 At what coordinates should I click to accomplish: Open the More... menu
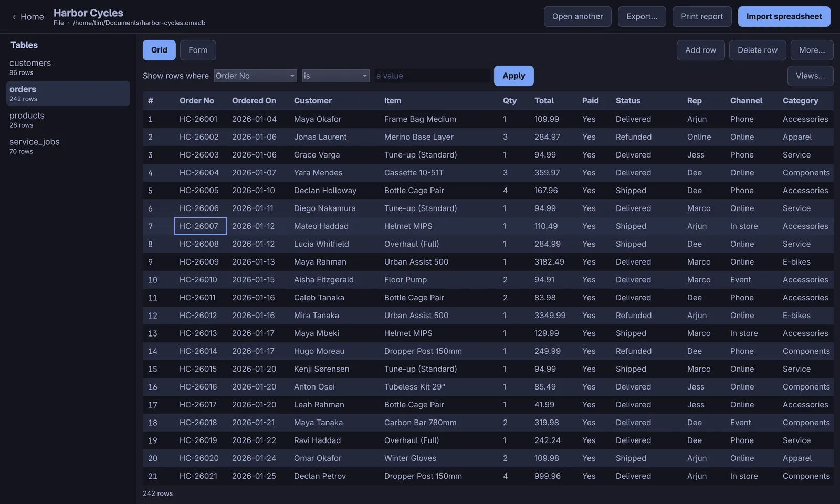812,50
